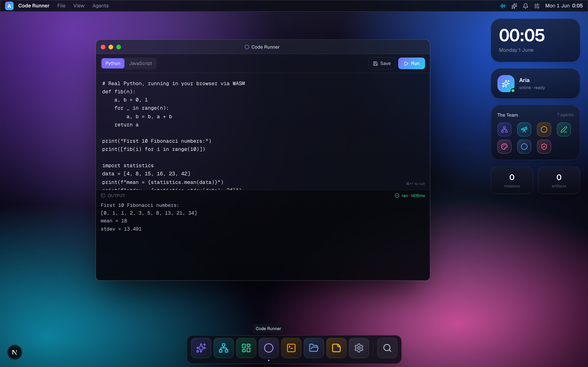Select the blue circle agent in The Team
Screen dimensions: 588x367
click(x=524, y=147)
